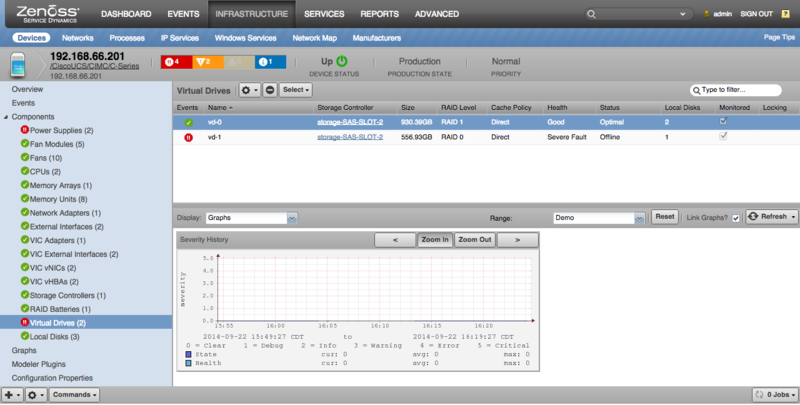
Task: Switch to Network Map sub-tab
Action: click(x=314, y=38)
